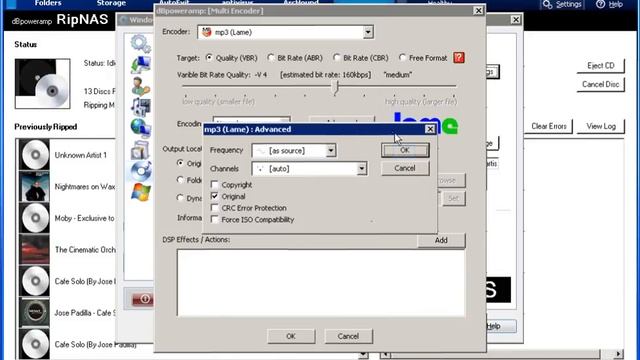Open the music media icon in sidebar
Image resolution: width=640 pixels, height=360 pixels.
pos(140,107)
